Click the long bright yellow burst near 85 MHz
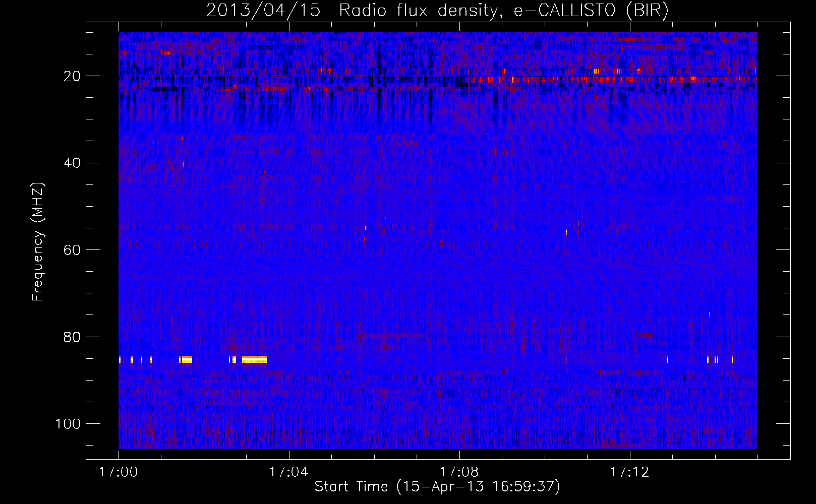 tap(254, 359)
